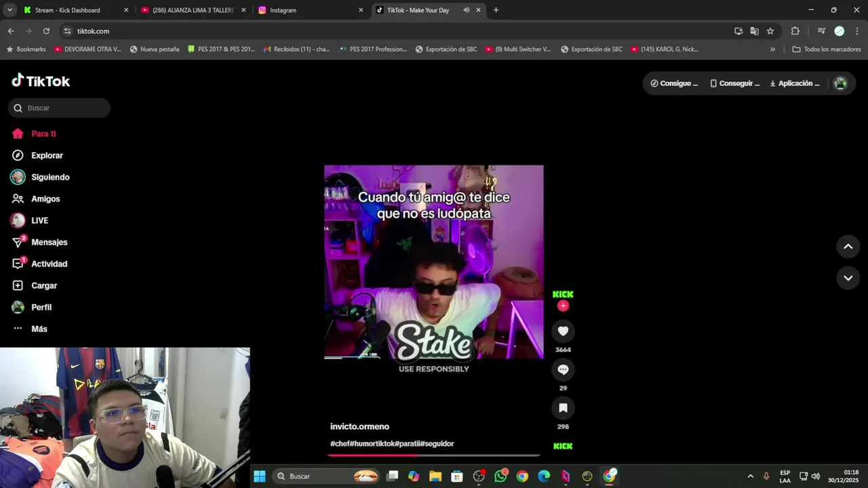Open the ESP LAA language indicator

pyautogui.click(x=785, y=476)
